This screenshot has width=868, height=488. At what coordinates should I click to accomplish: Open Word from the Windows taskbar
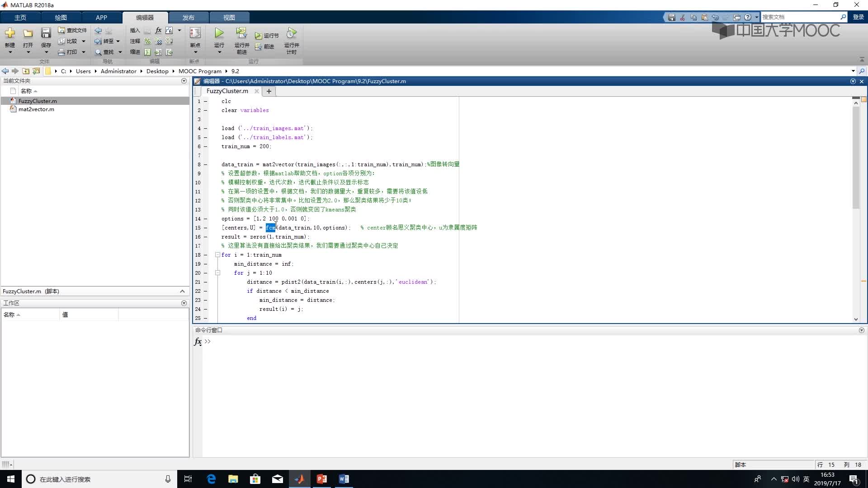tap(344, 479)
